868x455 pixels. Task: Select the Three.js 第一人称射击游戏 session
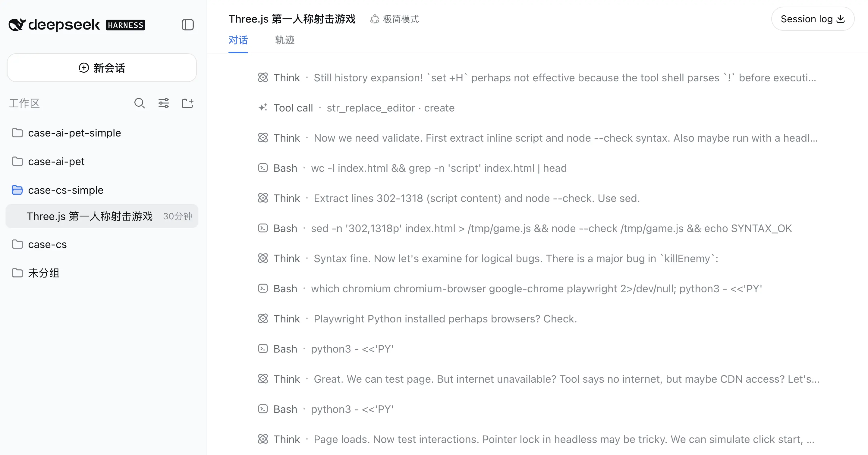pyautogui.click(x=102, y=216)
